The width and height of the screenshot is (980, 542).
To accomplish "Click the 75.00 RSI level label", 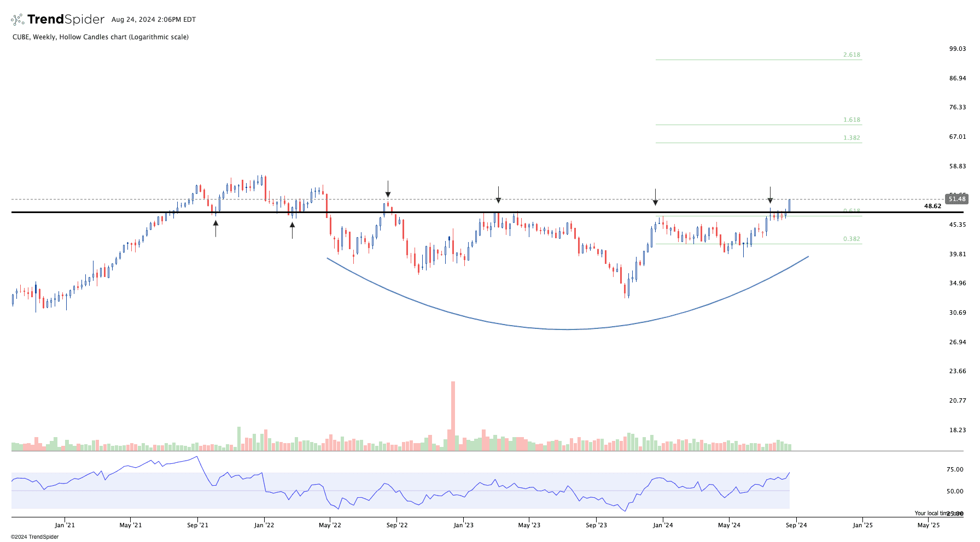I will point(955,470).
